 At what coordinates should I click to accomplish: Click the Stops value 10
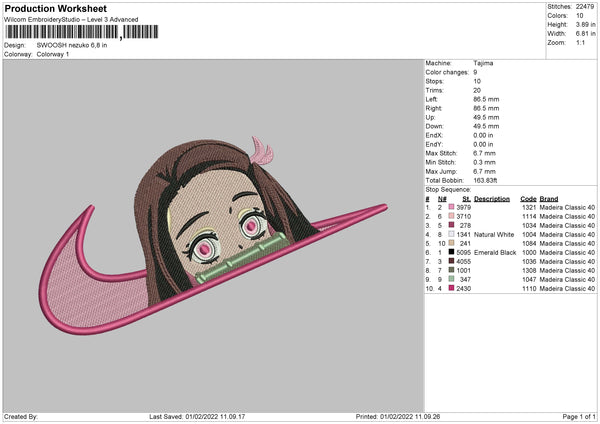[x=477, y=81]
